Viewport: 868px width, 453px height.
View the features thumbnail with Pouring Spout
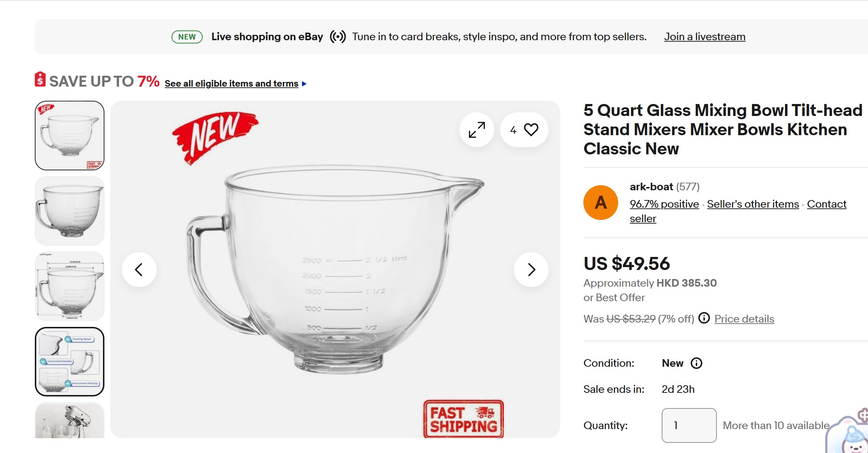(x=70, y=362)
